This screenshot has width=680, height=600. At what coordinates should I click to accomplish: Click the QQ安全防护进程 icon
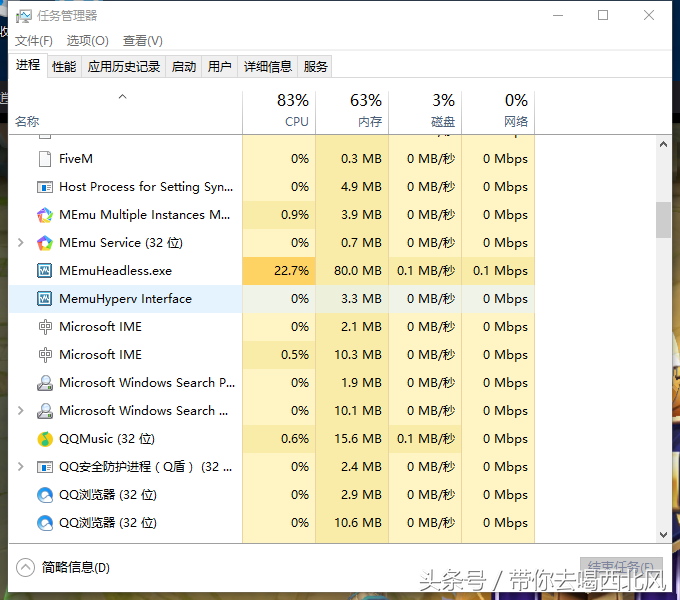pyautogui.click(x=45, y=467)
